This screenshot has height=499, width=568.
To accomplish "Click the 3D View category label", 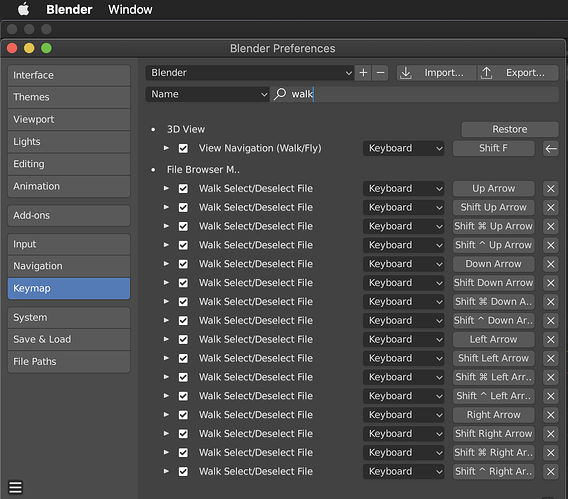I will pos(186,129).
